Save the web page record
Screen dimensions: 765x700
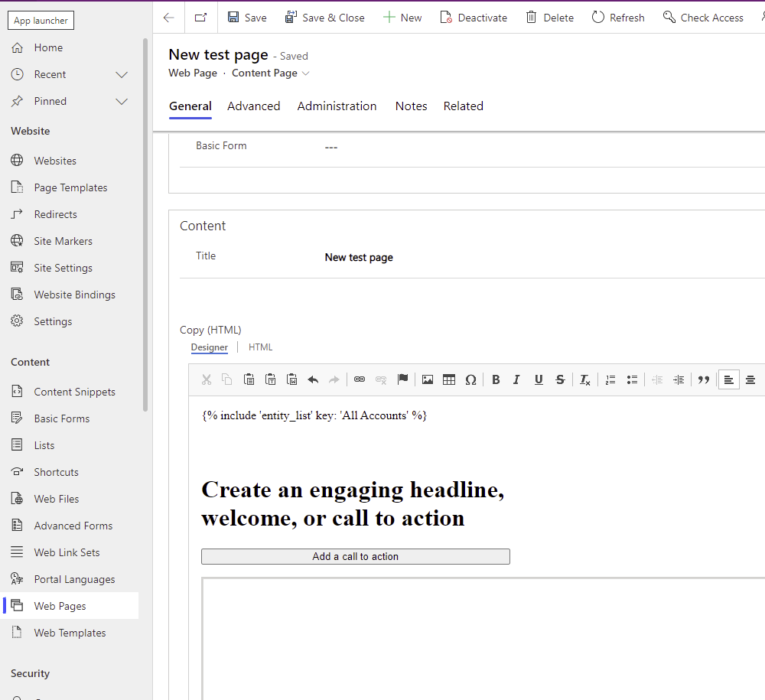pos(247,18)
